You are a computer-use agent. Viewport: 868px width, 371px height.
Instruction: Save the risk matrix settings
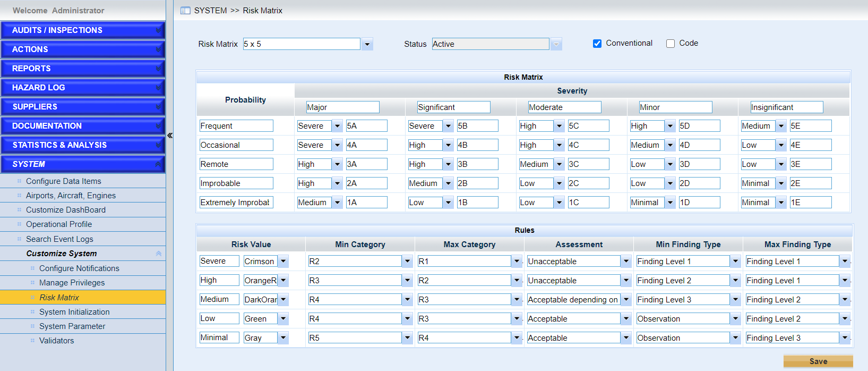point(818,361)
